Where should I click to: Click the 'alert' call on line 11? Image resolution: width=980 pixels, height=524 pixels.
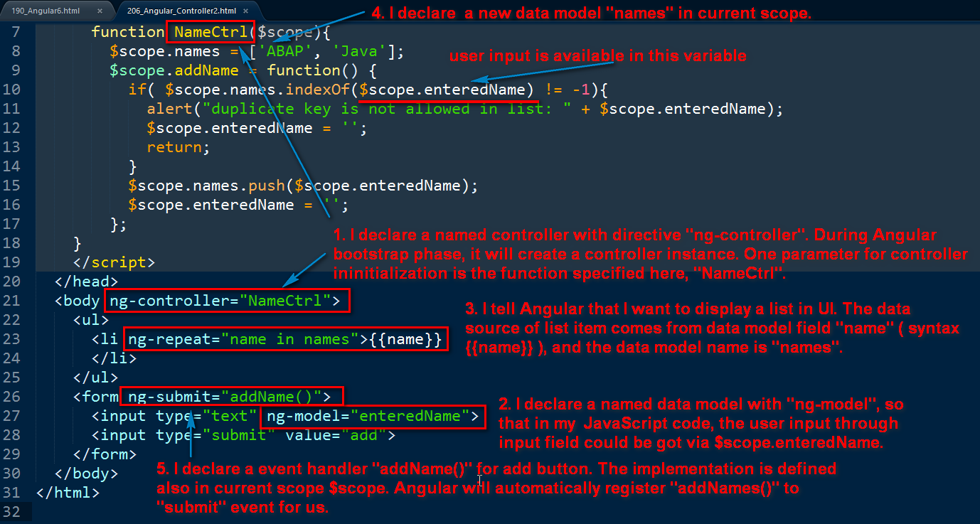[x=170, y=109]
